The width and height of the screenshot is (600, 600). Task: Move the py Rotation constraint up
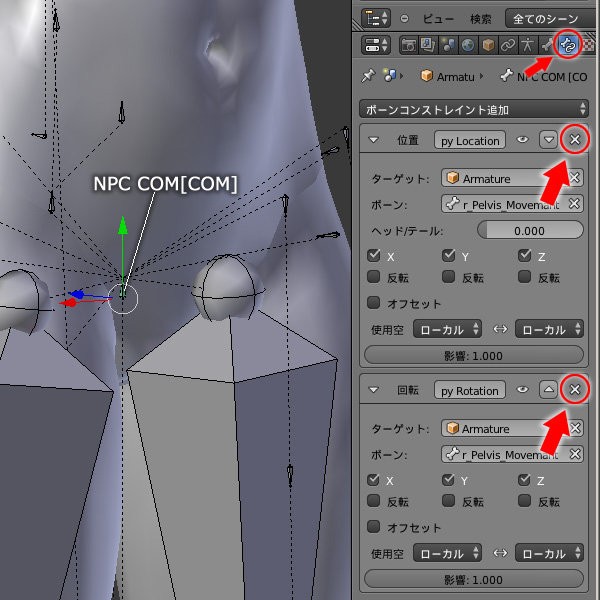pyautogui.click(x=548, y=390)
